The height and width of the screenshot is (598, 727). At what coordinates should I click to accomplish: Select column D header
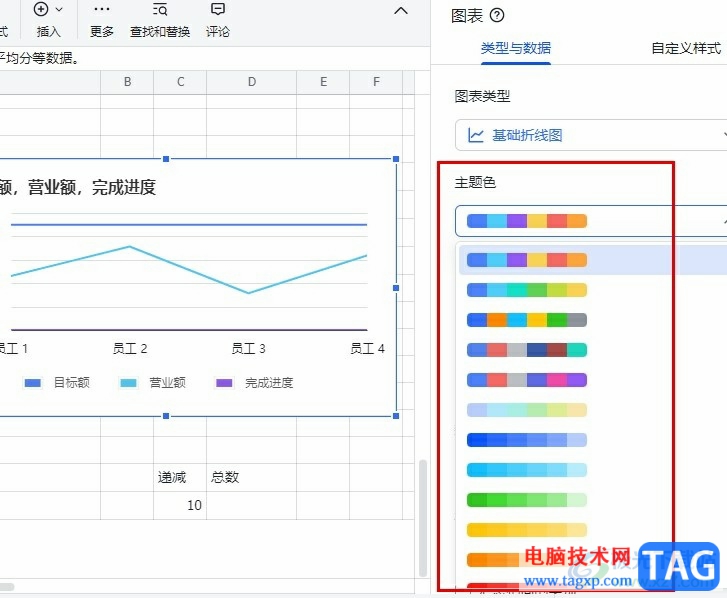coord(251,82)
